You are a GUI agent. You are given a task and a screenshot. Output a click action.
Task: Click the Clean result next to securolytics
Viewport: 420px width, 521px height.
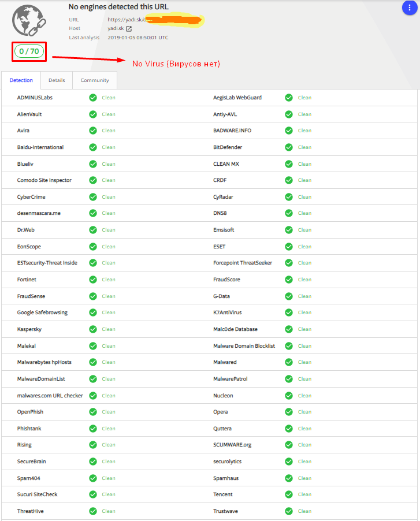304,462
